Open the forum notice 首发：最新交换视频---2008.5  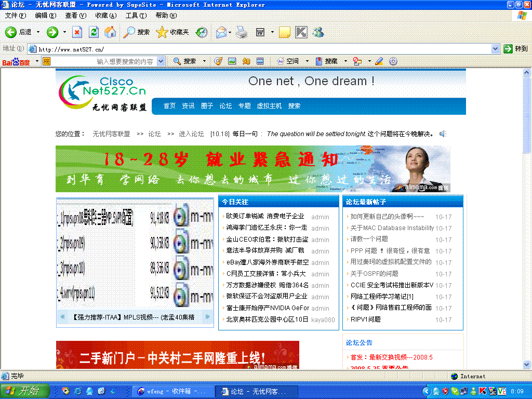[x=391, y=357]
